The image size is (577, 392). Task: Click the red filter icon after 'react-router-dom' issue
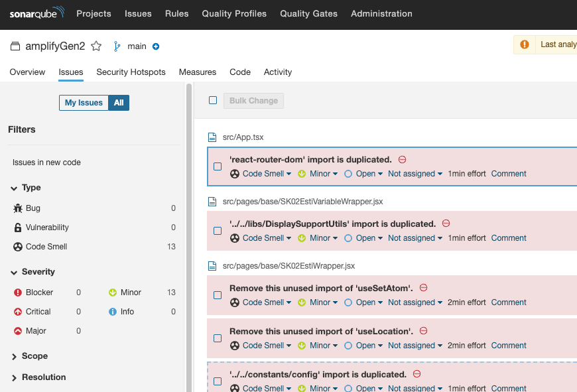(x=402, y=159)
